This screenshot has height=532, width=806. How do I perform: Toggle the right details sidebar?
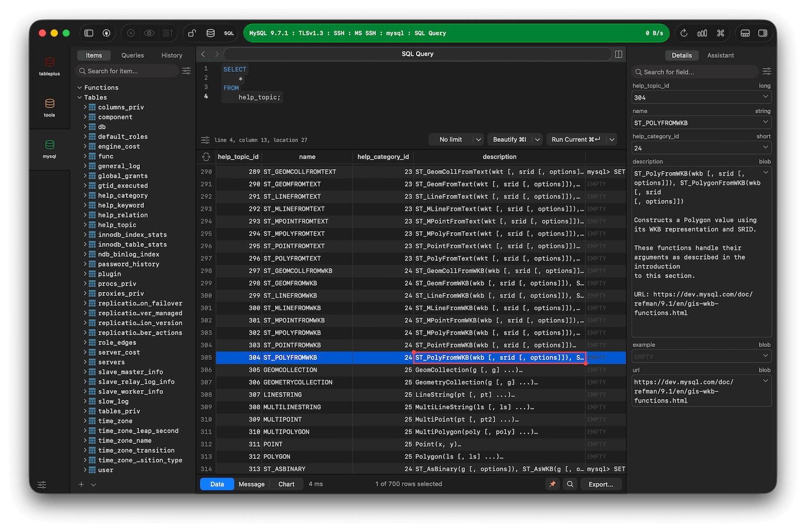(763, 33)
